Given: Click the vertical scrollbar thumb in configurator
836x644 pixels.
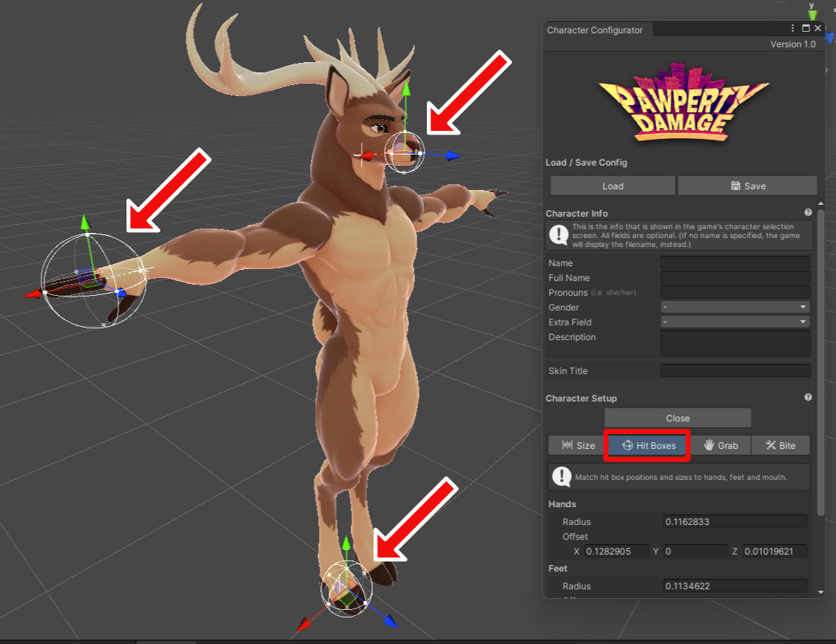Looking at the screenshot, I should tap(820, 362).
